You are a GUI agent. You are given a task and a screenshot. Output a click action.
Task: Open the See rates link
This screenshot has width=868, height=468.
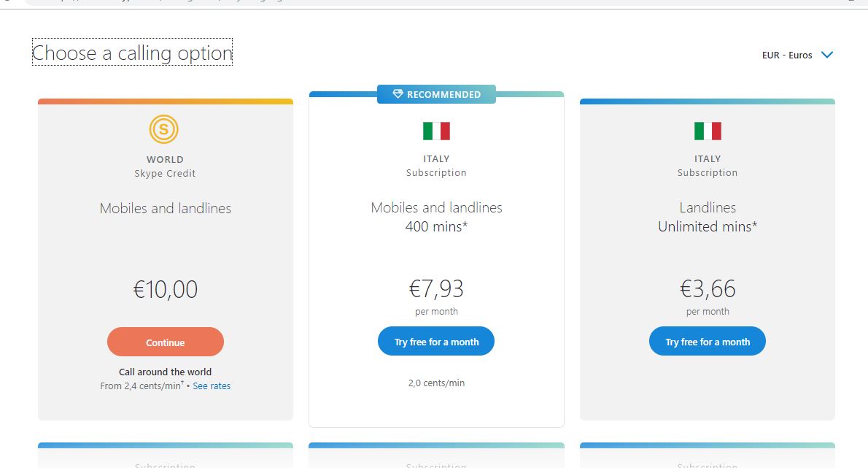(212, 385)
